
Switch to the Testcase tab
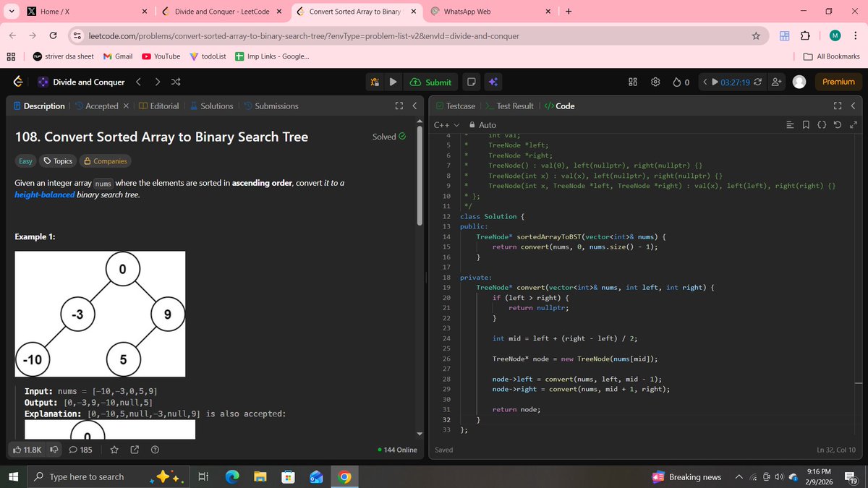[x=455, y=106]
